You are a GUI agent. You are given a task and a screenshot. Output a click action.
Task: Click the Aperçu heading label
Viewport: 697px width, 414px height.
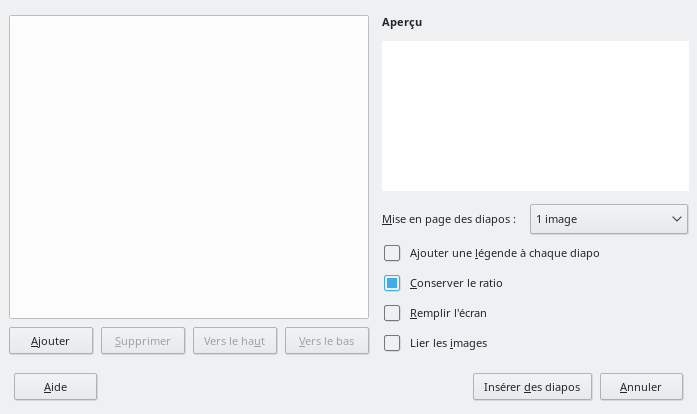[402, 22]
